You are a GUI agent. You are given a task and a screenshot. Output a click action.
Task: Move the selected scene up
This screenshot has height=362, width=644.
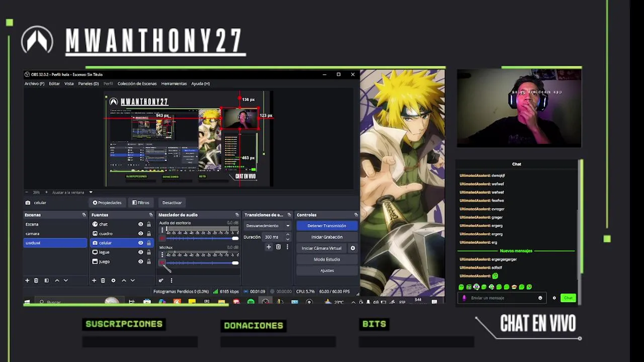[57, 281]
